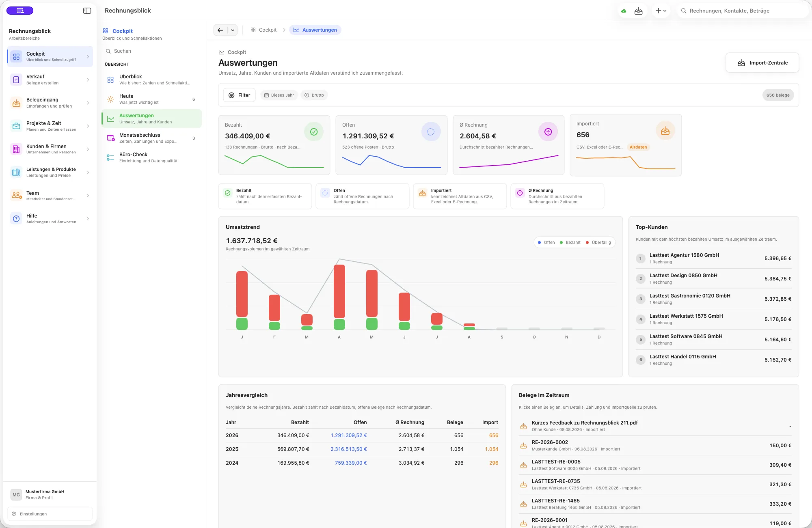812x528 pixels.
Task: Click the Verkauf document icon
Action: point(16,80)
